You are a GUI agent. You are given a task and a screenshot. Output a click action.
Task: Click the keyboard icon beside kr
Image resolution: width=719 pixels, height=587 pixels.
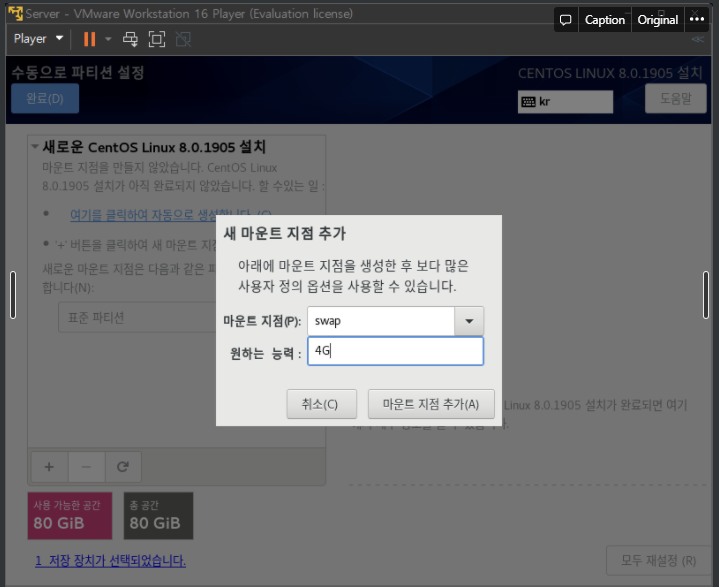click(528, 102)
